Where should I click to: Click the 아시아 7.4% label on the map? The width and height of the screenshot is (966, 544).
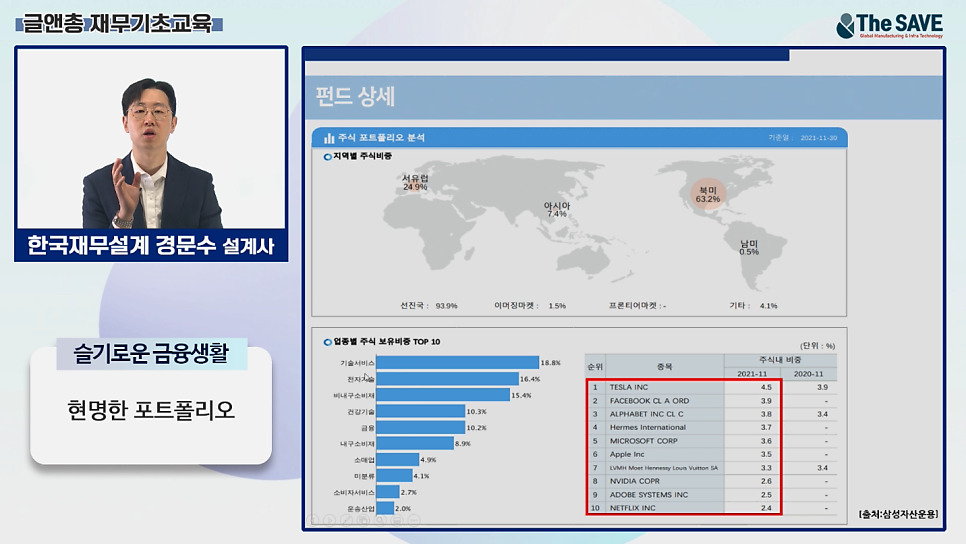tap(556, 210)
